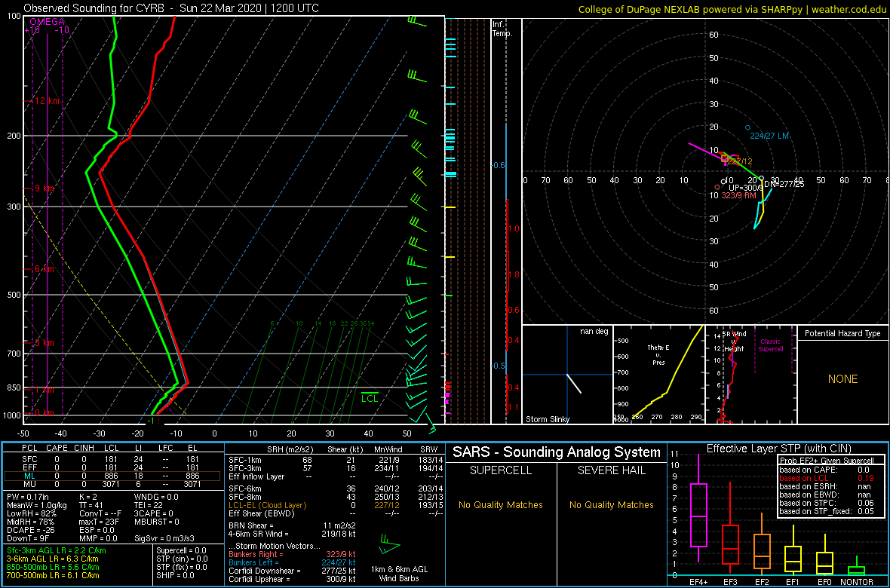Click the Sfc-3km AGL LR lapse rate line

57,551
